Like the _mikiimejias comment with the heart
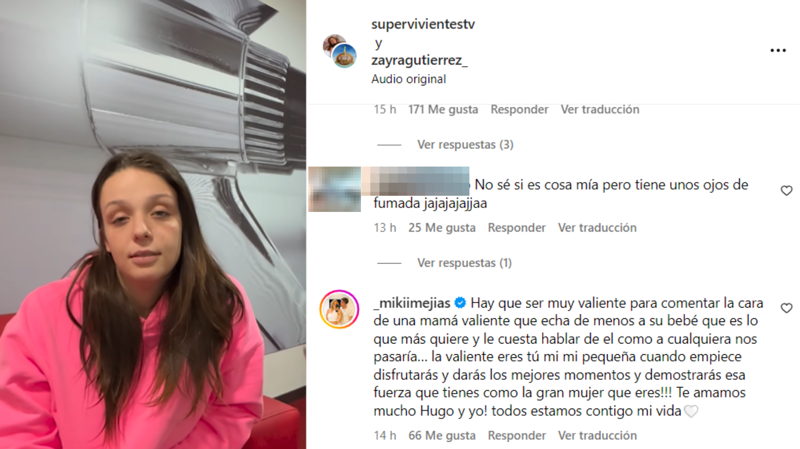The width and height of the screenshot is (800, 449). [786, 308]
